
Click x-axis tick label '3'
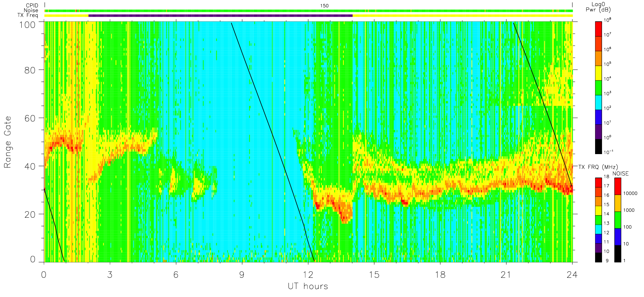pyautogui.click(x=110, y=275)
